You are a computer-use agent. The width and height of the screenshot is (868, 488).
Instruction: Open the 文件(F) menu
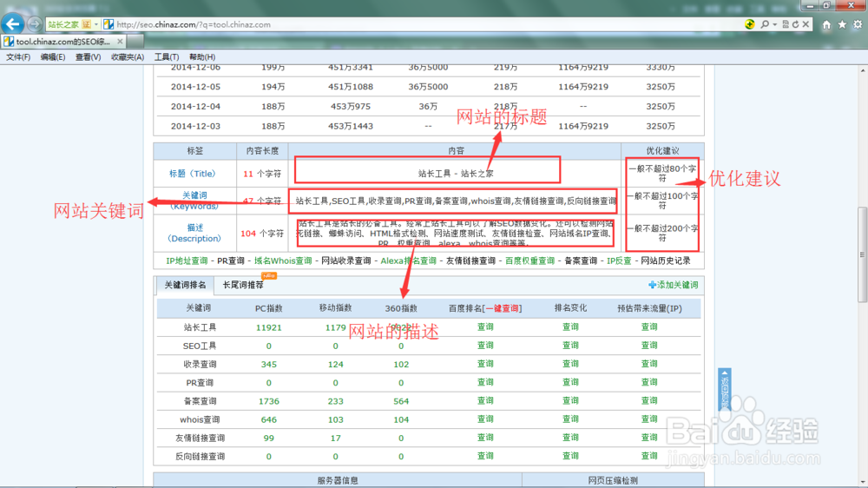point(18,57)
